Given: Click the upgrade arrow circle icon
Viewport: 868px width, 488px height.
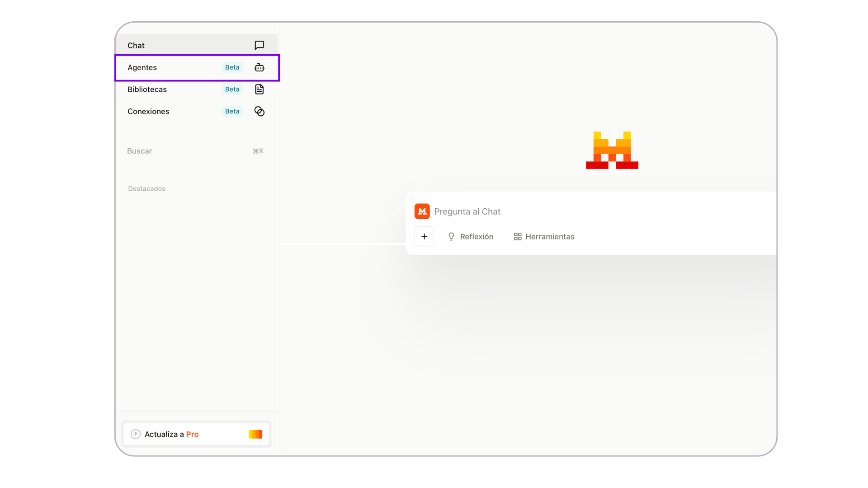Looking at the screenshot, I should click(136, 434).
